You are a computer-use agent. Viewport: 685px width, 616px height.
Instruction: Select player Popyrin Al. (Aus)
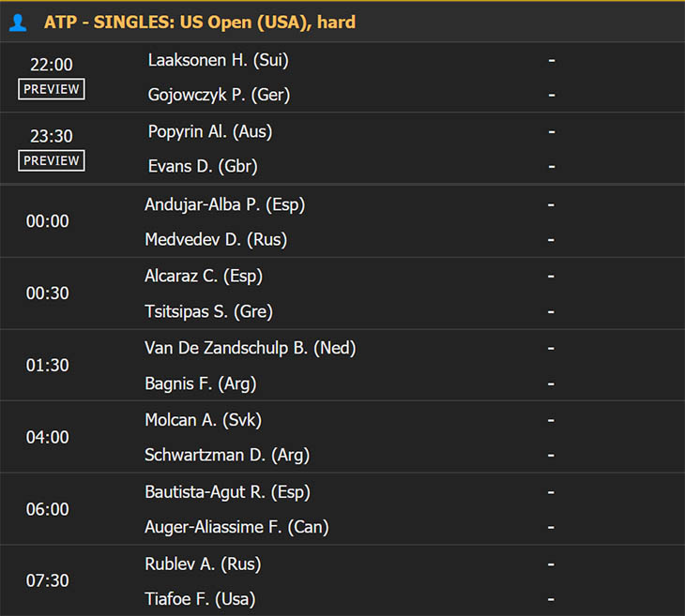[210, 131]
